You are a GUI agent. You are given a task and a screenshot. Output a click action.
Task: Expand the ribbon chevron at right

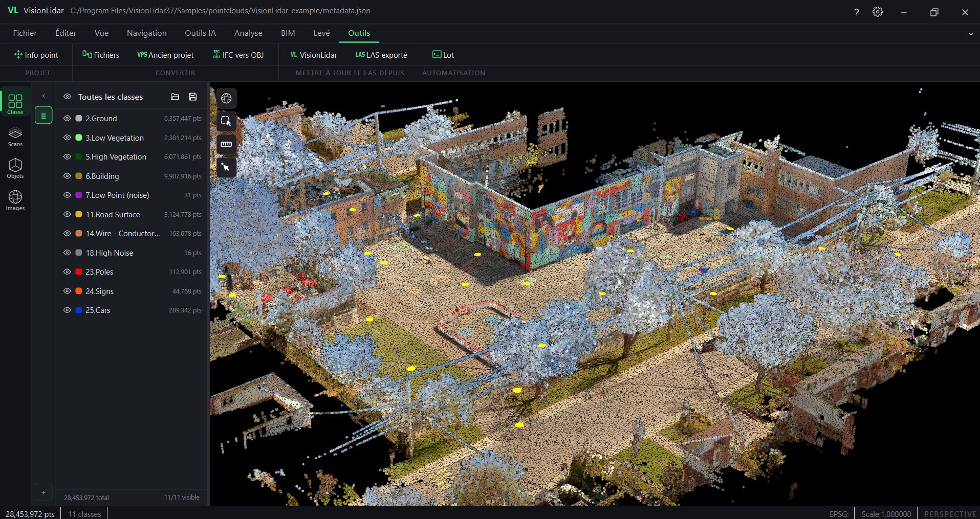pyautogui.click(x=970, y=34)
